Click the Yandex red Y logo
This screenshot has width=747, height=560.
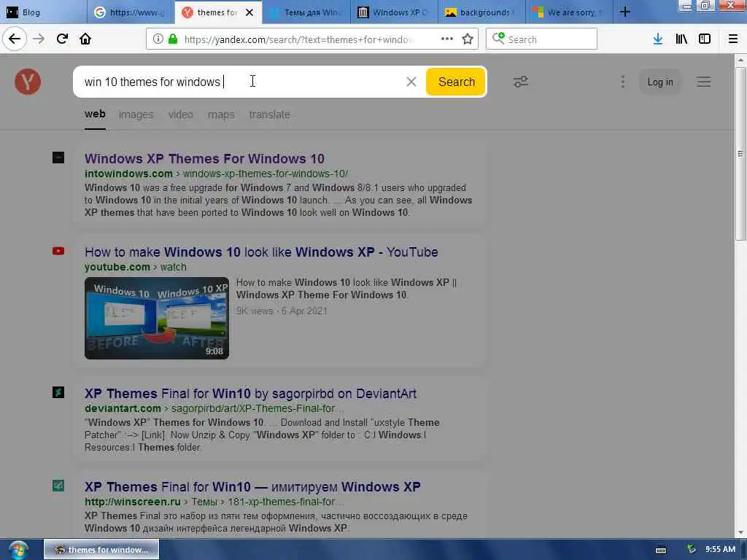28,82
